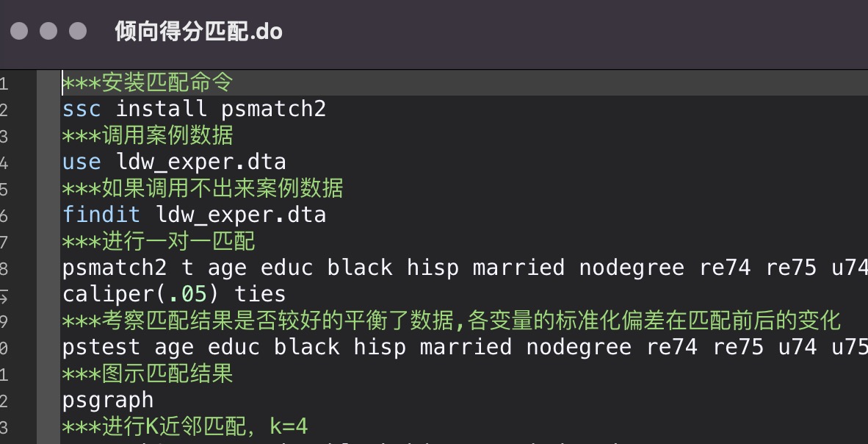868x444 pixels.
Task: Click the 'pstest' command keyword
Action: tap(101, 347)
